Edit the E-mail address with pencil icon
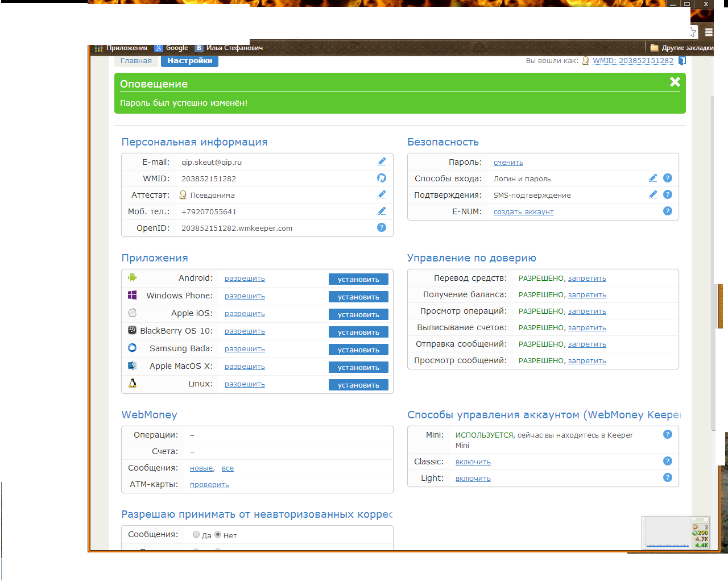This screenshot has height=582, width=728. pyautogui.click(x=382, y=162)
